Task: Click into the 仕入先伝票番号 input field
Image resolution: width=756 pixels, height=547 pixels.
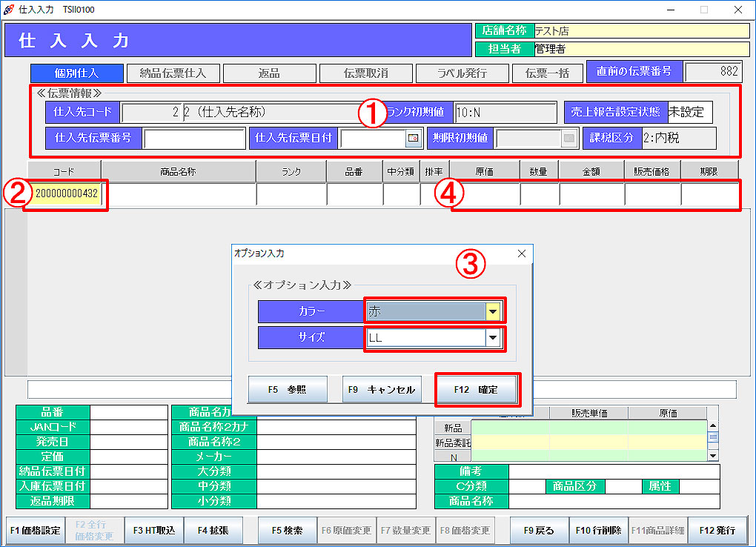Action: pos(194,139)
